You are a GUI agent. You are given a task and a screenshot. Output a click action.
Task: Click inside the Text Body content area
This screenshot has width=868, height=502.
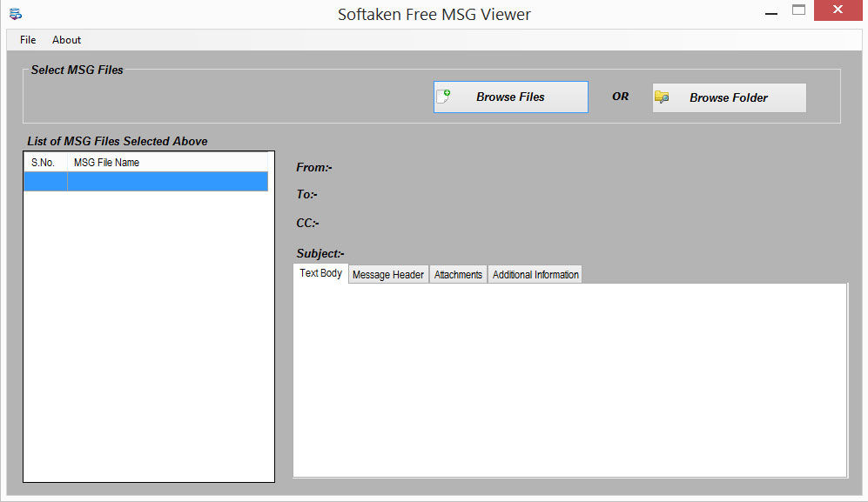click(x=569, y=380)
